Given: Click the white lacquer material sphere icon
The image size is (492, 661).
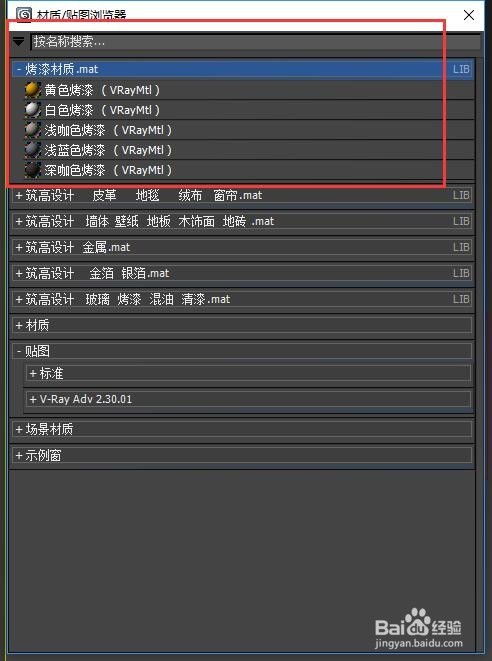Looking at the screenshot, I should (x=32, y=110).
